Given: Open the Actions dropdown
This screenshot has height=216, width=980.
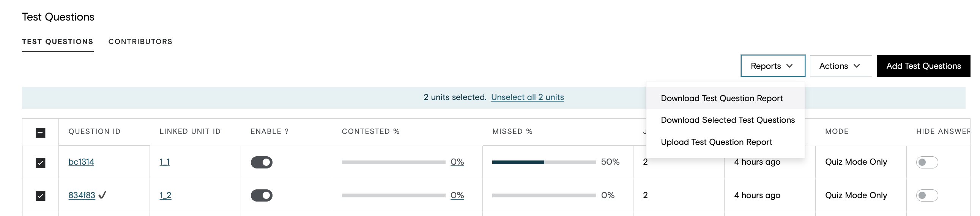Looking at the screenshot, I should 841,66.
